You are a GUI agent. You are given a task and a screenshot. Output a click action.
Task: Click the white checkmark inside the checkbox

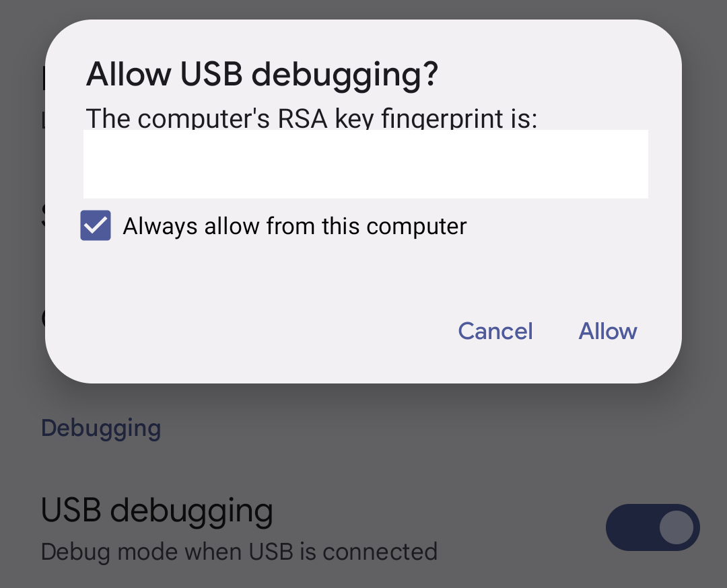coord(96,225)
